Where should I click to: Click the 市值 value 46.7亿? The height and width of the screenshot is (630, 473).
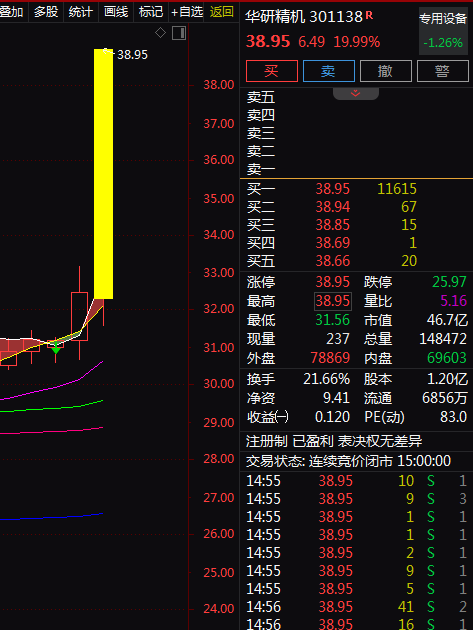(x=447, y=320)
